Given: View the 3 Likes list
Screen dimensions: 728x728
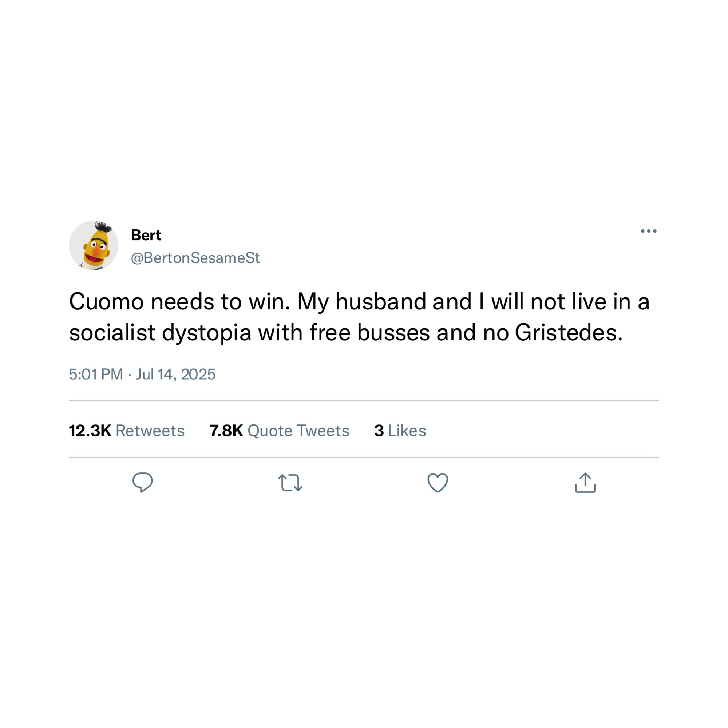Looking at the screenshot, I should (400, 431).
